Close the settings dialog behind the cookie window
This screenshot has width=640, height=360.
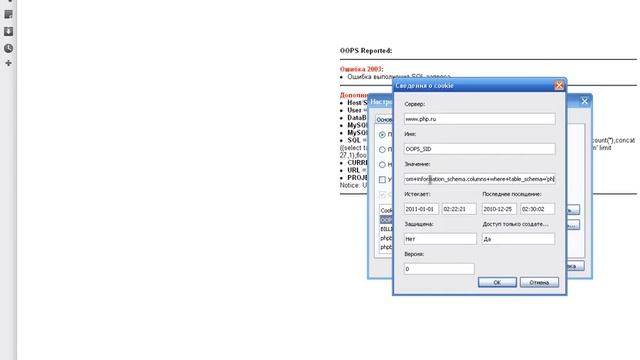584,101
